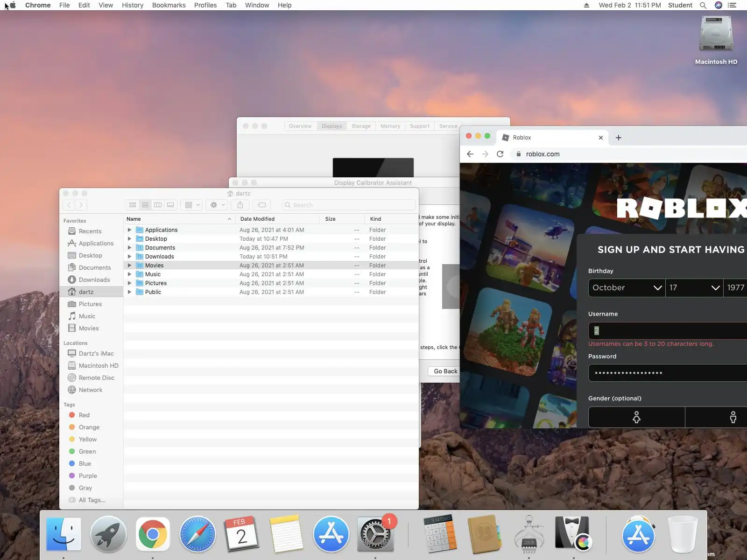Open Calendar icon showing Feb 2
This screenshot has height=560, width=747.
[241, 534]
